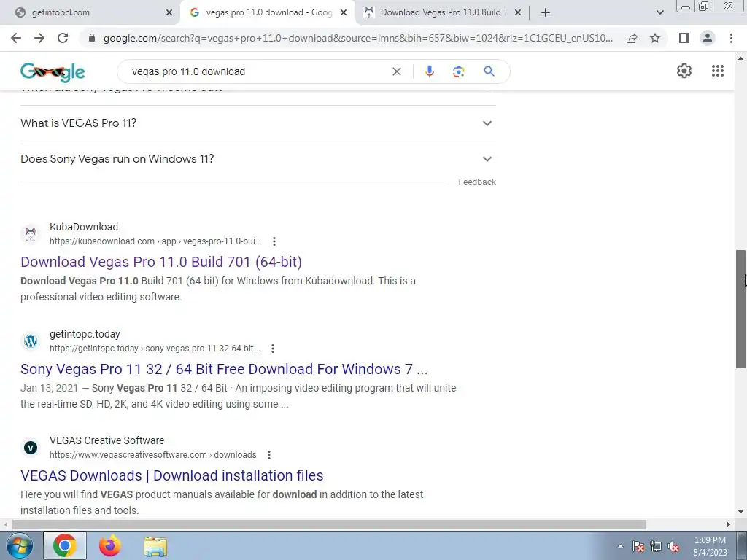Click the vegascreativesoftware.com URL breadcrumb

(153, 455)
